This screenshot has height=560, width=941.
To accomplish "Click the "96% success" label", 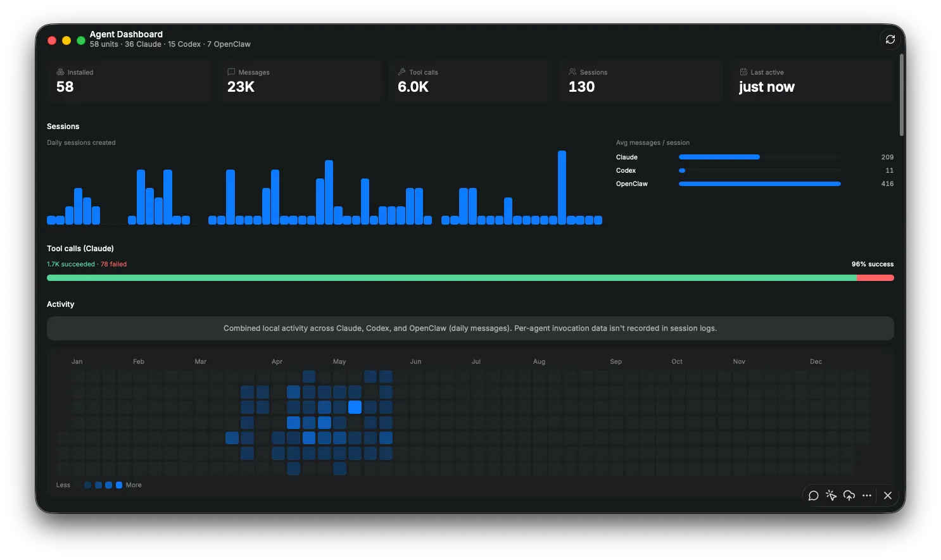I will (x=873, y=264).
